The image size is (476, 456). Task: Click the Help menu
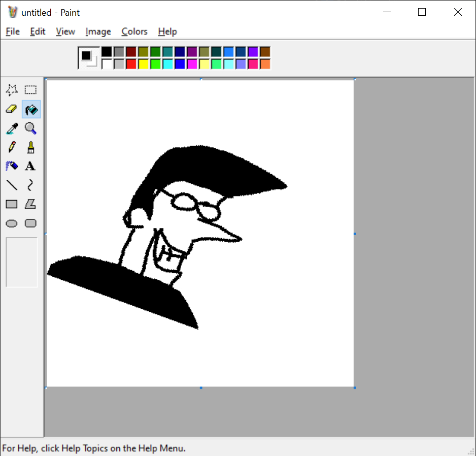click(x=167, y=31)
